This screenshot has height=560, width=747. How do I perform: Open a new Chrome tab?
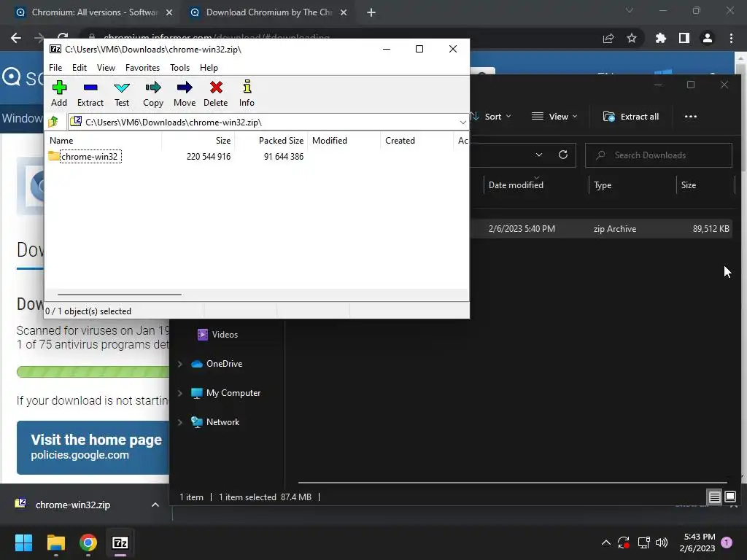tap(371, 13)
